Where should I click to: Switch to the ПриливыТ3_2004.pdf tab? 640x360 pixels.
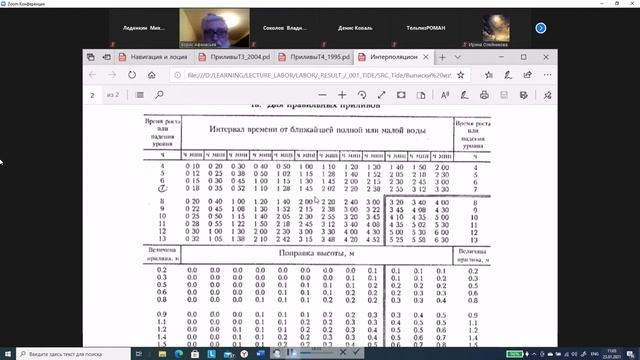pyautogui.click(x=235, y=57)
